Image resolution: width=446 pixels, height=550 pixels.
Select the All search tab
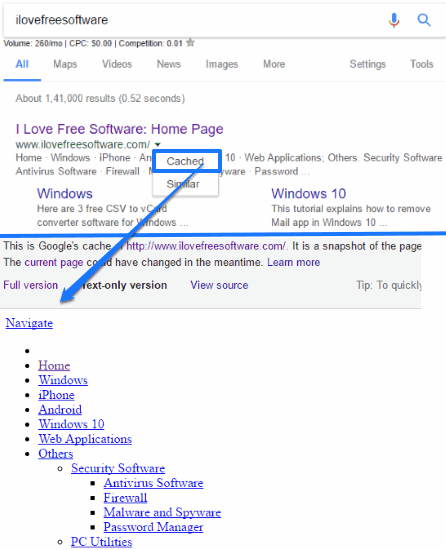[x=22, y=64]
